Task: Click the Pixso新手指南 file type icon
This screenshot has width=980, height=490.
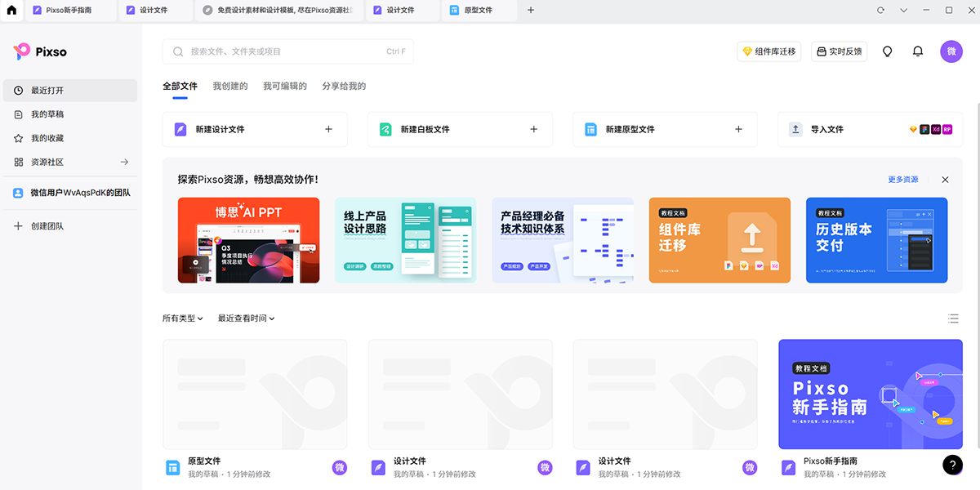Action: click(x=788, y=467)
